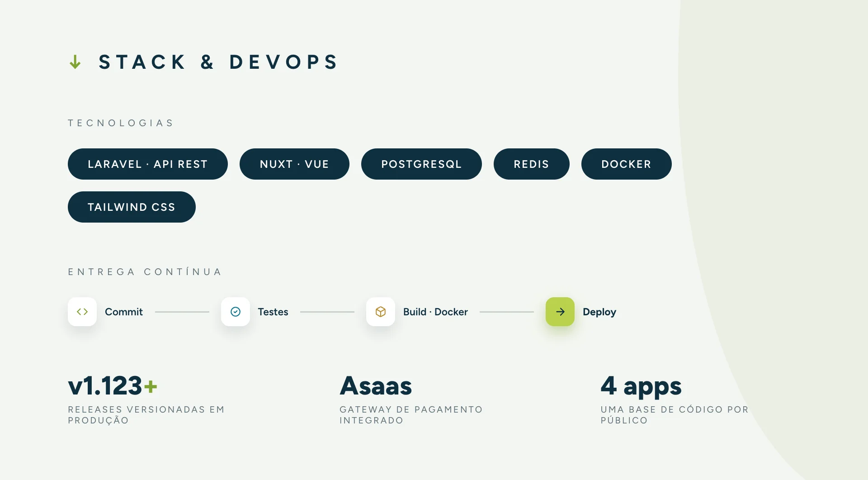
Task: Click the Tecnologias section label
Action: tap(121, 123)
